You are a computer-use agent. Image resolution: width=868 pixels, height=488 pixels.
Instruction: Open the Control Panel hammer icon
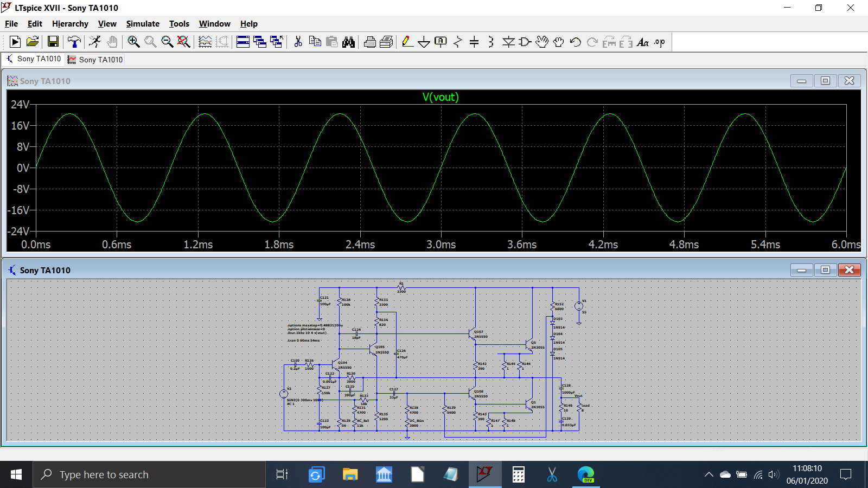[x=74, y=42]
